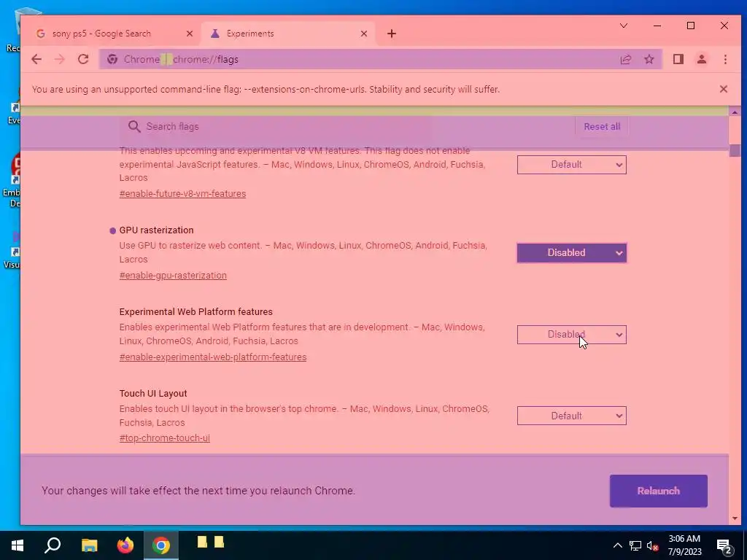Click the vertical scrollbar thumb

click(735, 150)
